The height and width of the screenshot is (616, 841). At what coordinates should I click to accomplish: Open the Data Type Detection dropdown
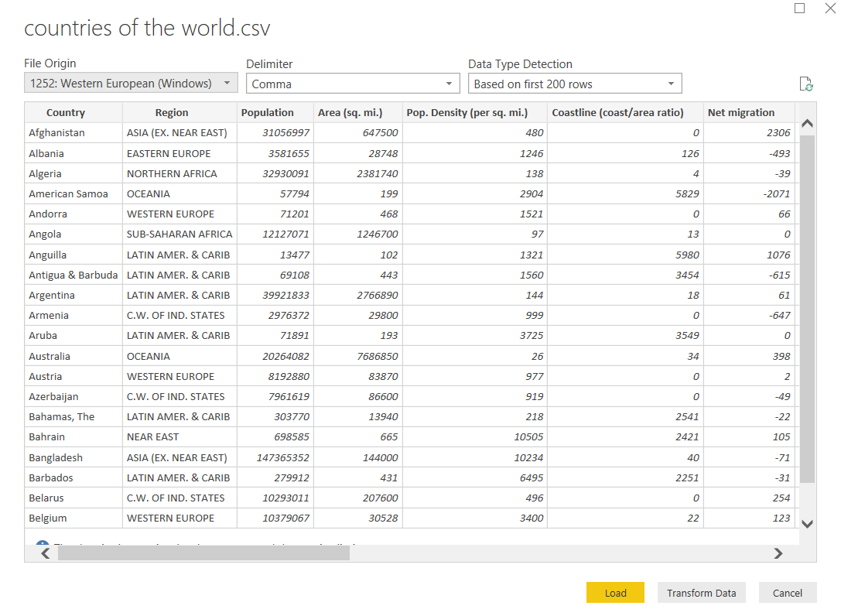(575, 84)
